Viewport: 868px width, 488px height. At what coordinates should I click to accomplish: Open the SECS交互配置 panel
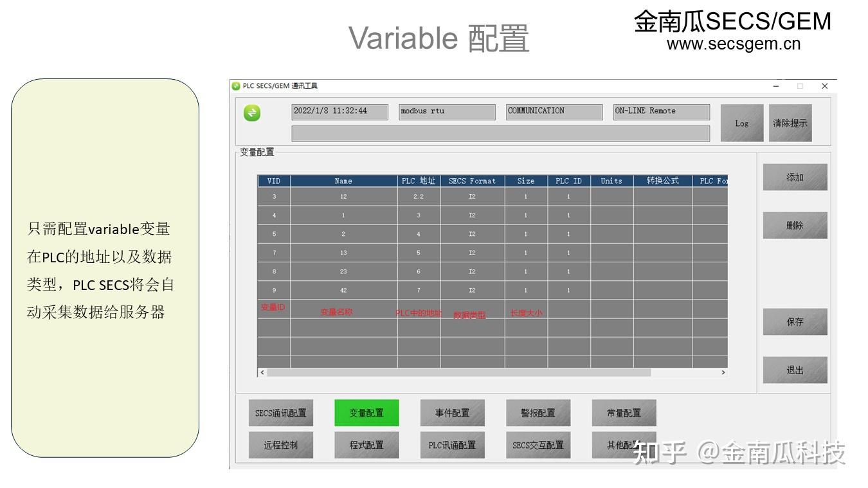click(x=538, y=444)
